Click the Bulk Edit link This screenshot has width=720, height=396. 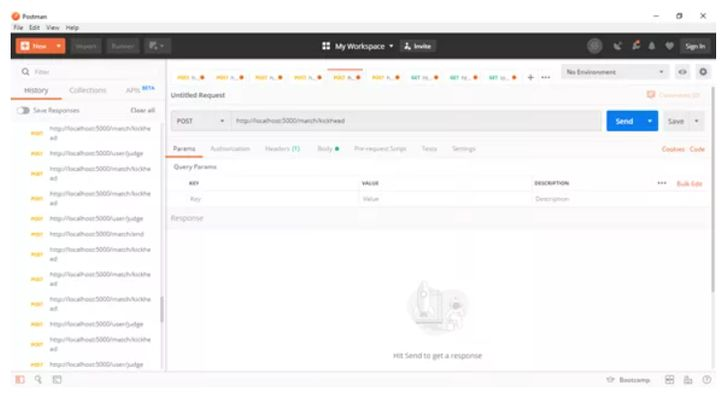click(x=689, y=183)
